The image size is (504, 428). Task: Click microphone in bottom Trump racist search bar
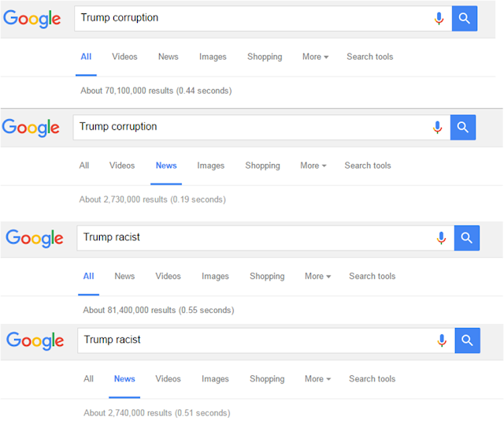coord(442,341)
